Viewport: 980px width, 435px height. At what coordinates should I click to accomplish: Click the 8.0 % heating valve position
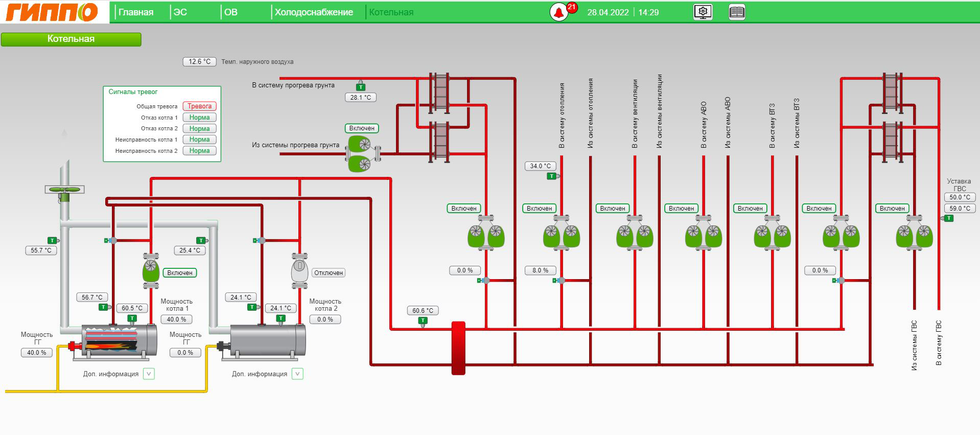coord(540,270)
